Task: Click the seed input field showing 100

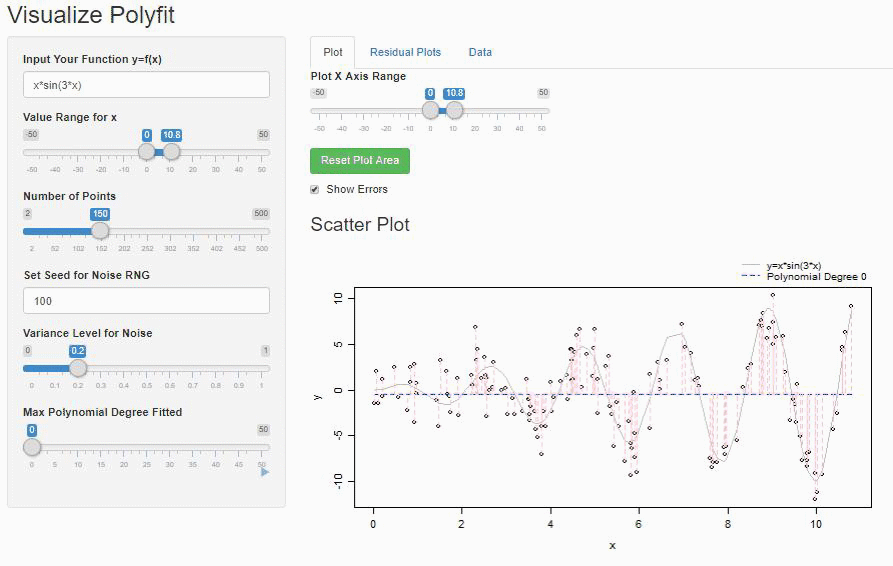Action: [x=146, y=301]
